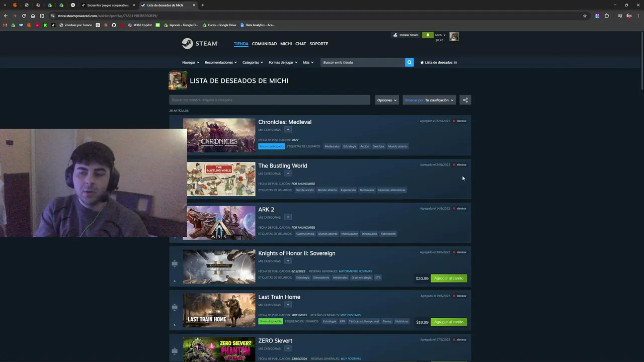Add a category to ARK 2
644x362 pixels.
[288, 217]
